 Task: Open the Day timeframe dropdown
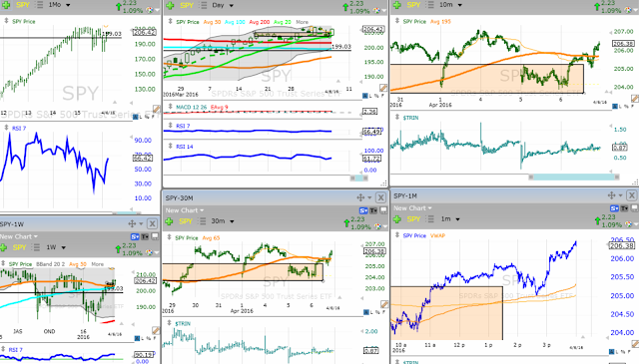tap(223, 5)
